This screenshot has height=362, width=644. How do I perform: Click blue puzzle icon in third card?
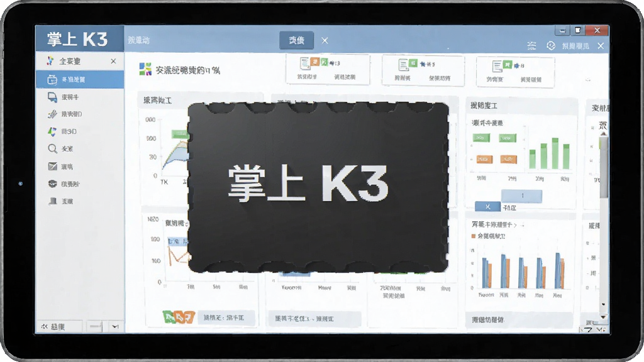coord(516,65)
